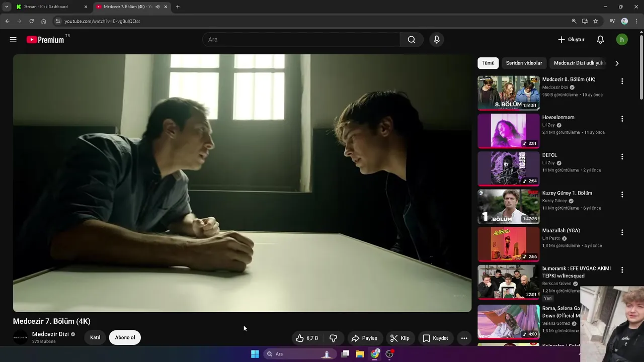Image resolution: width=644 pixels, height=362 pixels.
Task: Switch to Stream - Kick Dashboard tab
Action: 51,7
